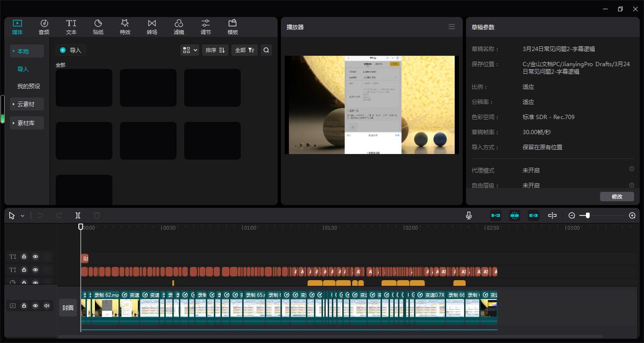The image size is (644, 343).
Task: Open the 媒体 media tab
Action: click(x=17, y=27)
